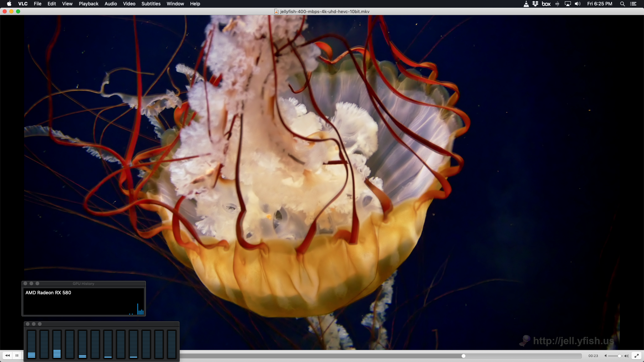Open the Audio menu
644x362 pixels.
pos(111,4)
